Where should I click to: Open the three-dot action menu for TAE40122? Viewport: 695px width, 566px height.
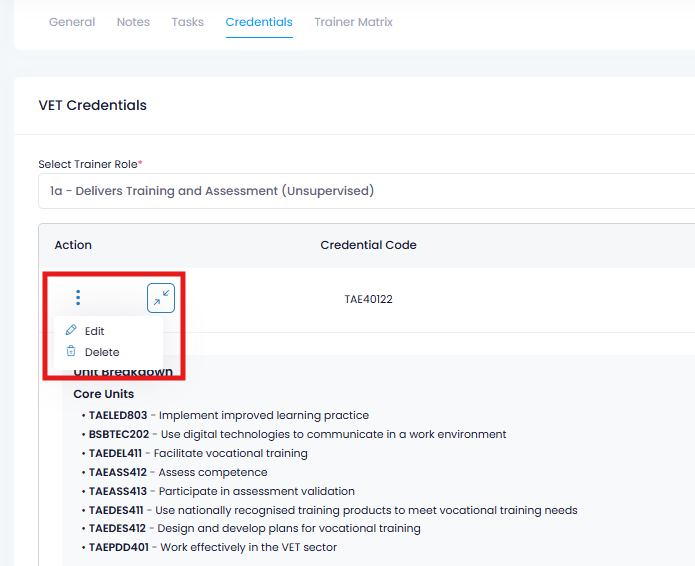(78, 297)
